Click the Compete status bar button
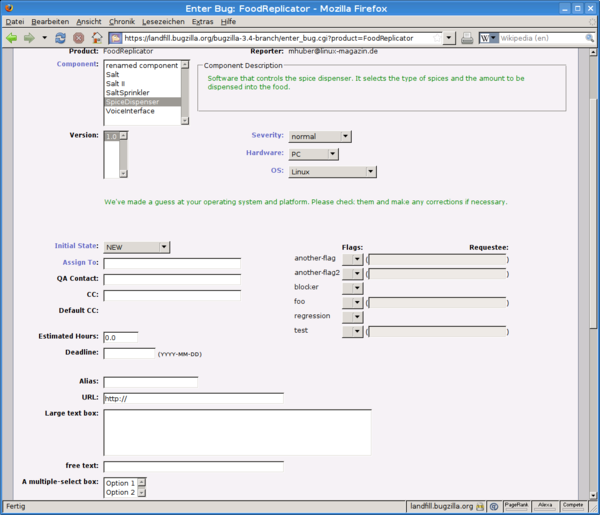Screen dimensions: 600x515 click(x=573, y=506)
